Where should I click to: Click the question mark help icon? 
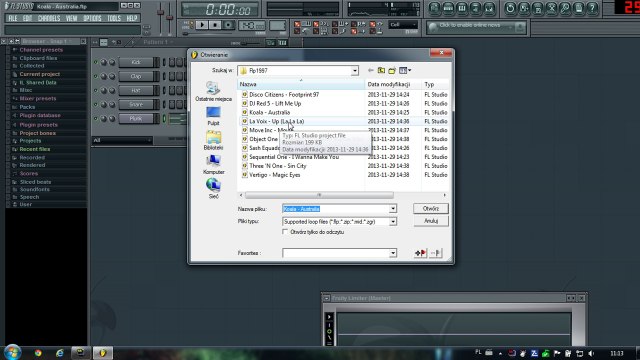[x=593, y=8]
